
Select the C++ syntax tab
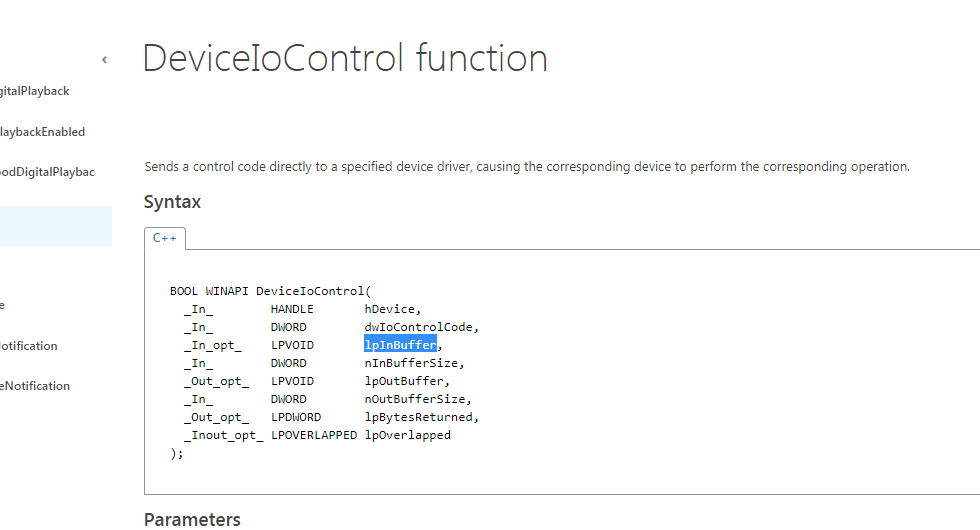(165, 238)
